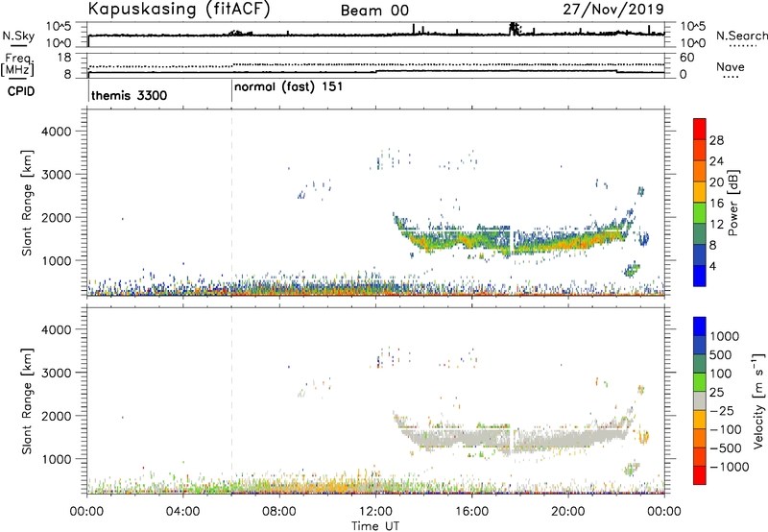Screen dimensions: 768x532
Task: Select the 24 dB colorbar label
Action: click(x=716, y=161)
